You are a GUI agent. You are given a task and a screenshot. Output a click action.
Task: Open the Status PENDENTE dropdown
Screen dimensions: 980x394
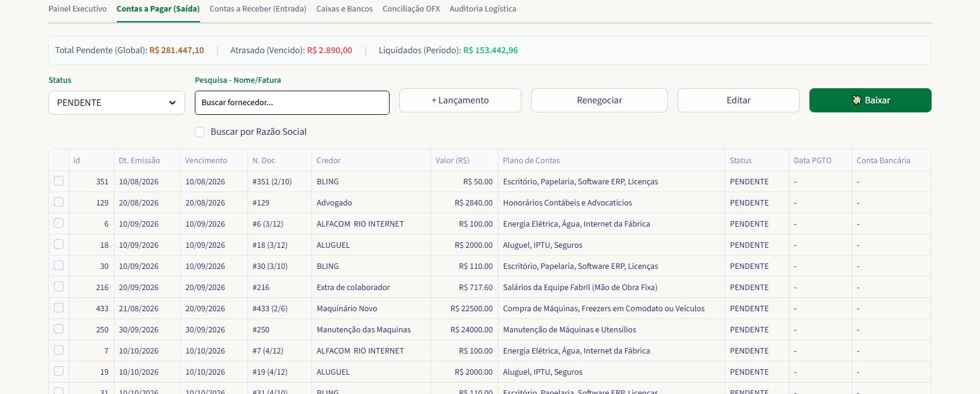click(x=117, y=103)
